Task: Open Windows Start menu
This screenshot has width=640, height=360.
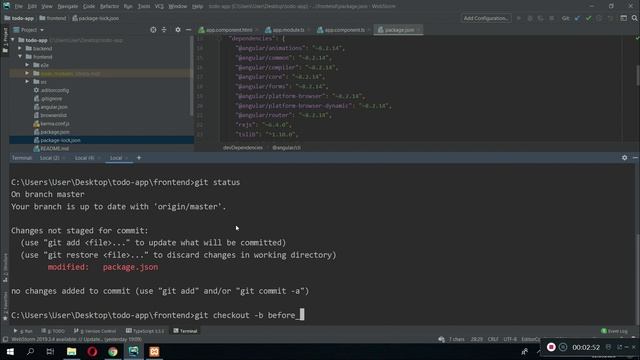Action: point(10,351)
